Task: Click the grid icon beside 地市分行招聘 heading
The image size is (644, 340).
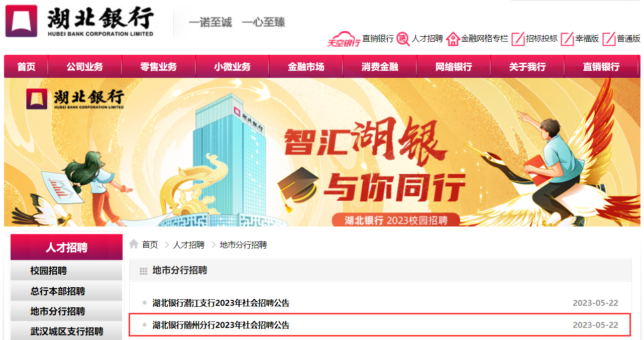Action: 144,271
